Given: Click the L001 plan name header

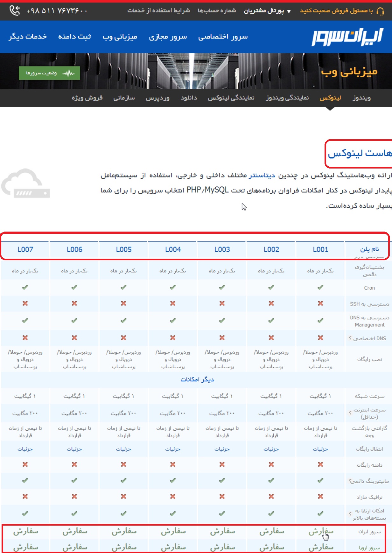Looking at the screenshot, I should (320, 249).
